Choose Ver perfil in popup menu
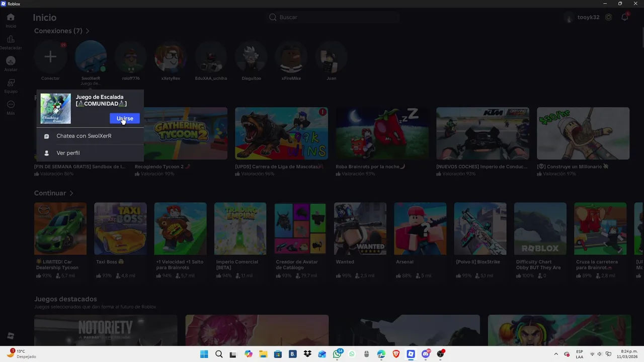Viewport: 644px width, 362px height. 90,153
